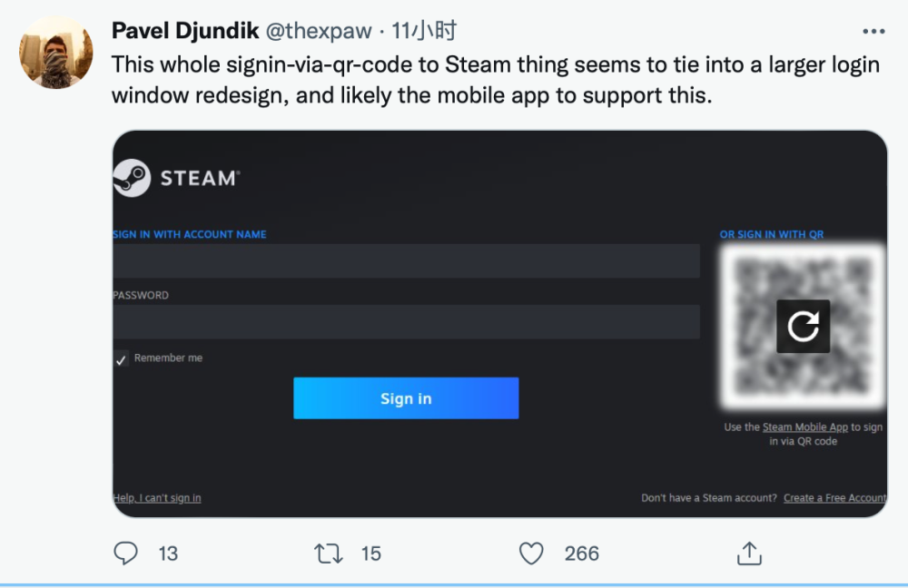Click the account name input field
The width and height of the screenshot is (908, 588).
coord(405,260)
